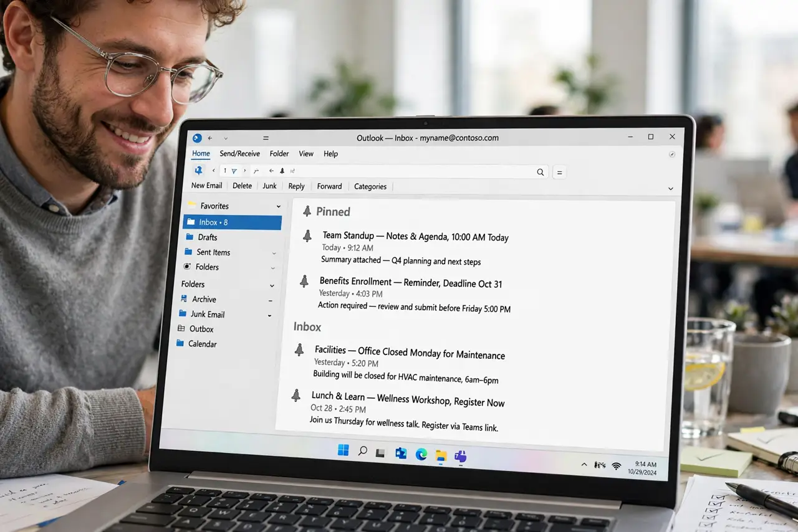Launch Microsoft Edge from the taskbar
Screen dimensions: 798x532
coord(421,455)
